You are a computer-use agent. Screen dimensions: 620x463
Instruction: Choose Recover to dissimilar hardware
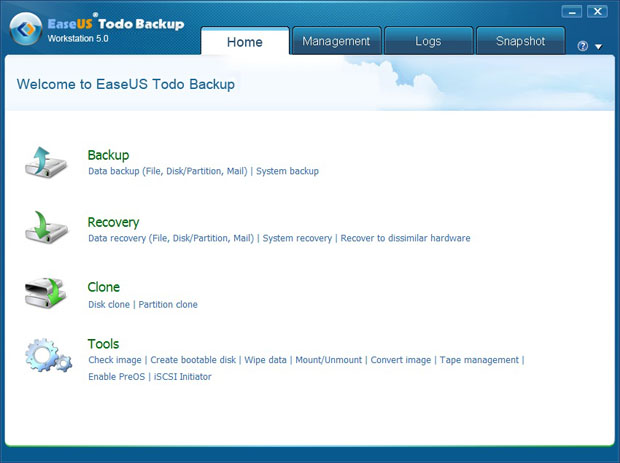pyautogui.click(x=405, y=238)
